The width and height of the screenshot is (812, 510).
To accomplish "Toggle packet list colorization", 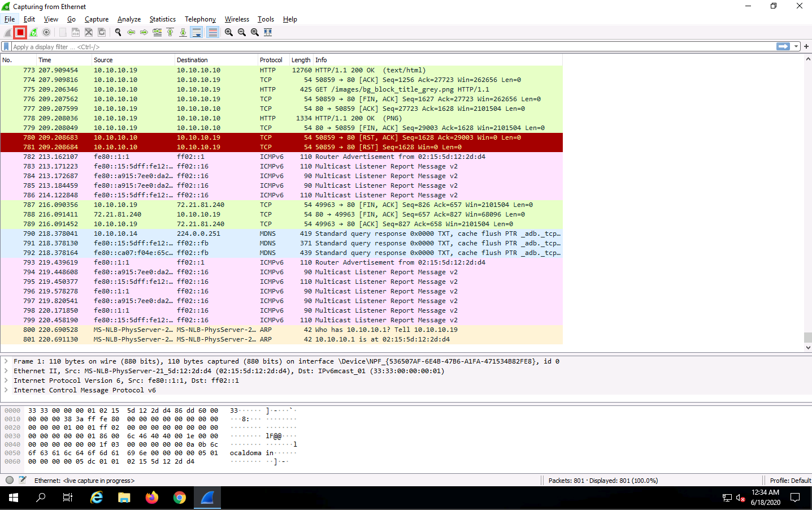I will click(x=212, y=32).
